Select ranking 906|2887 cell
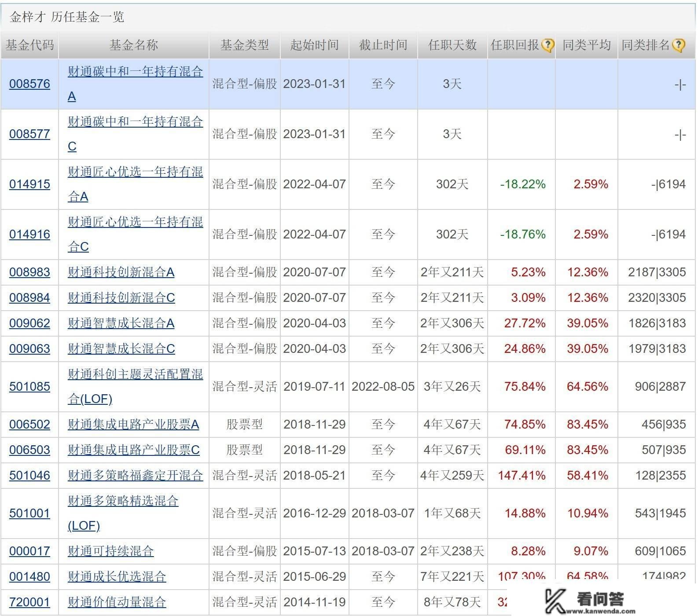The width and height of the screenshot is (698, 616). [x=660, y=386]
